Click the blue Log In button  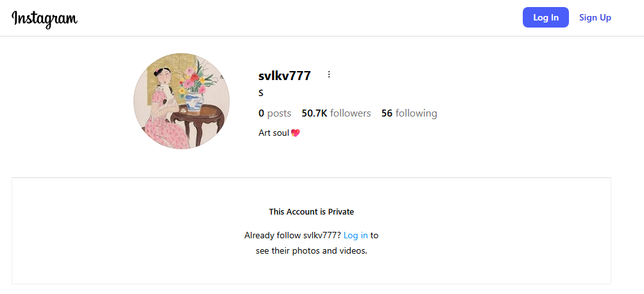(x=545, y=17)
